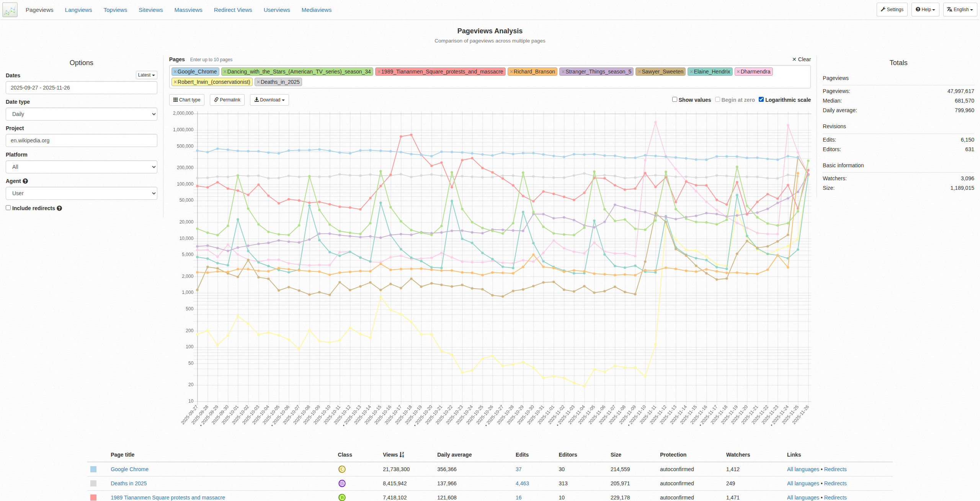980x501 pixels.
Task: Switch to Topviews tab
Action: 115,10
